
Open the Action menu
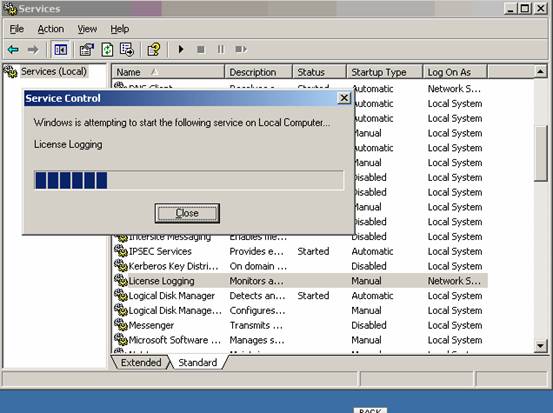pyautogui.click(x=51, y=29)
